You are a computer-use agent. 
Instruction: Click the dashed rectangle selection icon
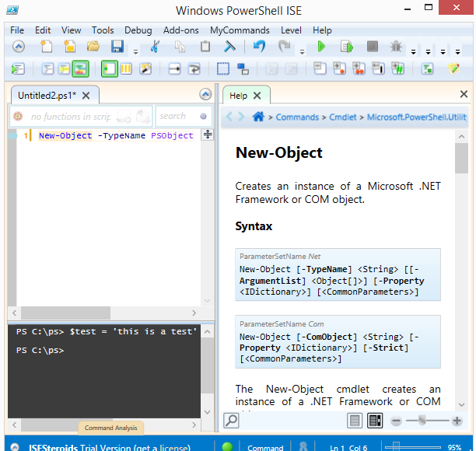222,69
